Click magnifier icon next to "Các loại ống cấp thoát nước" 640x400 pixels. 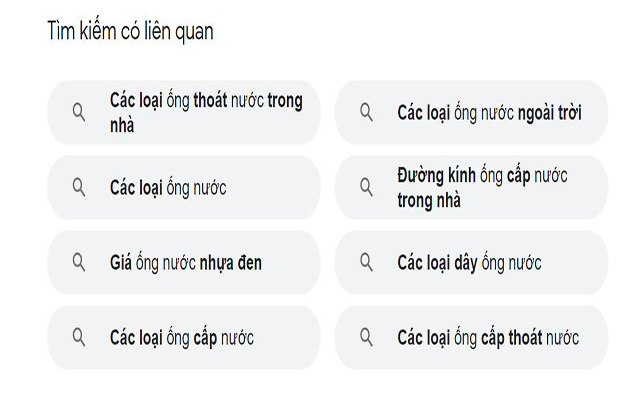pos(367,338)
